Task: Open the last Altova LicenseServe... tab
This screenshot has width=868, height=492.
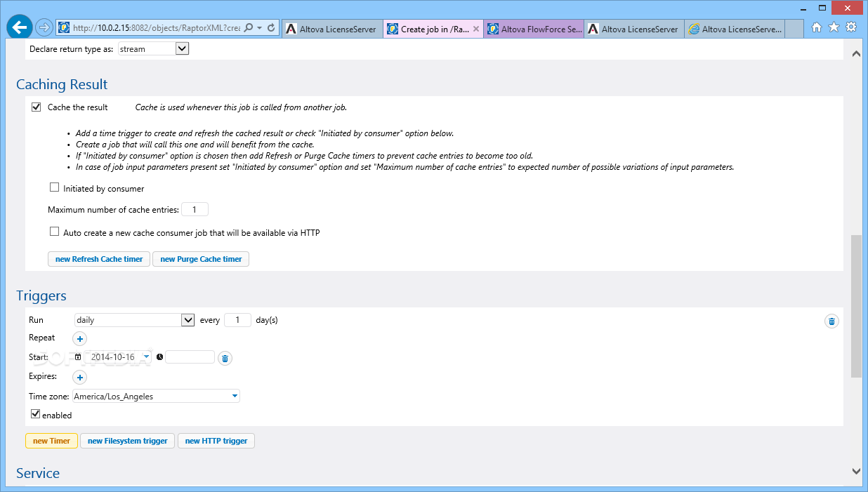Action: pyautogui.click(x=735, y=29)
